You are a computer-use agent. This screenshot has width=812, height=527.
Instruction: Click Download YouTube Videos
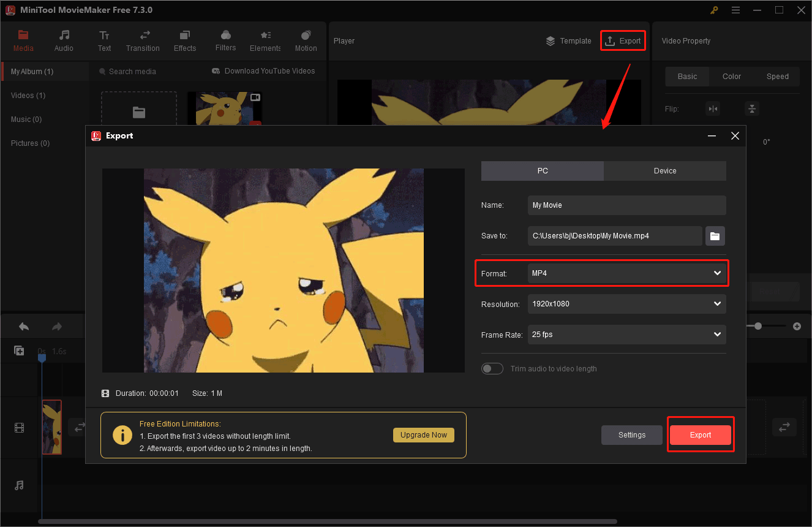[263, 71]
